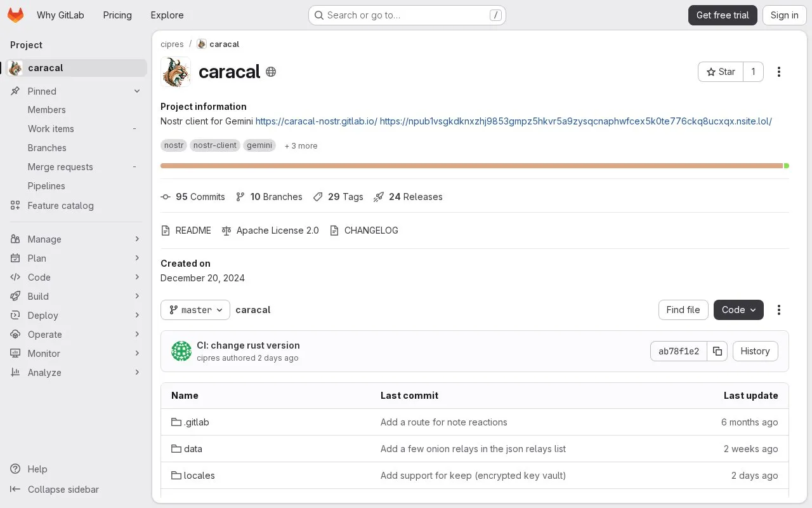
Task: View the 29 Tags
Action: click(x=338, y=197)
